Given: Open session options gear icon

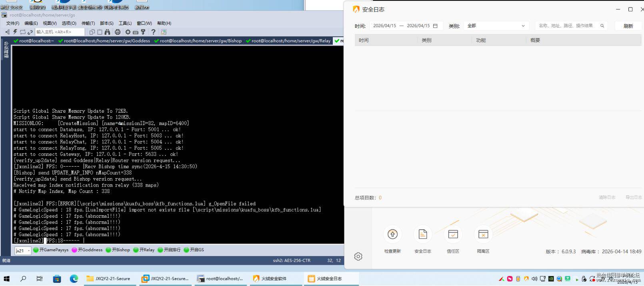Looking at the screenshot, I should [x=128, y=32].
